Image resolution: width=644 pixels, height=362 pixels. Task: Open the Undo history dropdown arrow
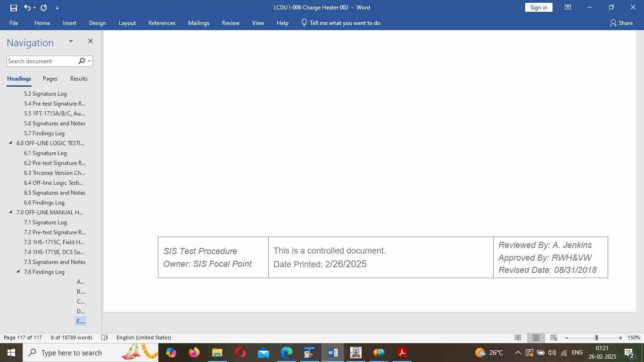35,8
